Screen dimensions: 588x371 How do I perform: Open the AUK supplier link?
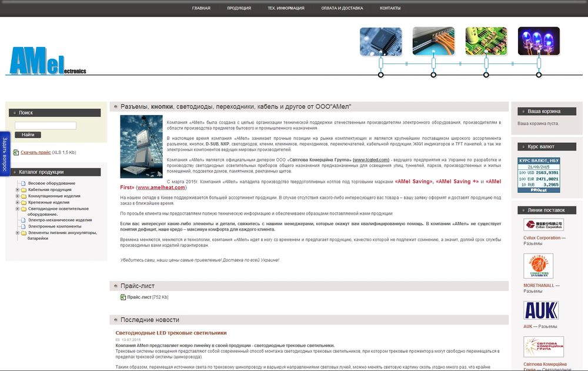[x=527, y=327]
